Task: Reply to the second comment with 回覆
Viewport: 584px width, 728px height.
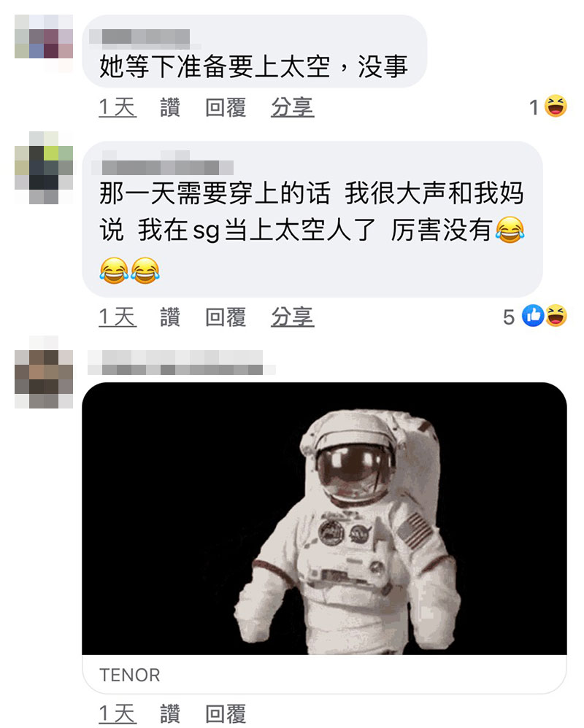Action: coord(226,317)
